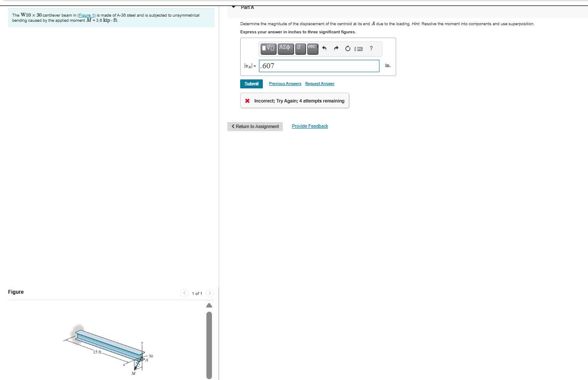Undo the last equation edit

coord(324,48)
